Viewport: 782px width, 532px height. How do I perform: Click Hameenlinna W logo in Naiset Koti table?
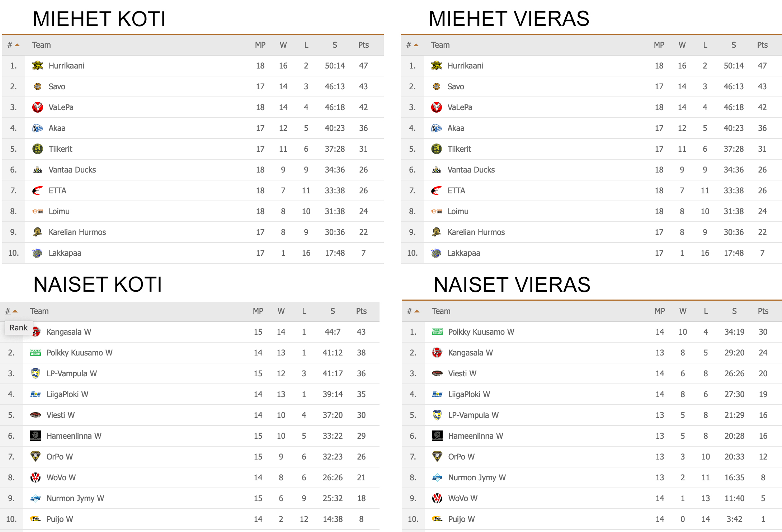pyautogui.click(x=36, y=436)
